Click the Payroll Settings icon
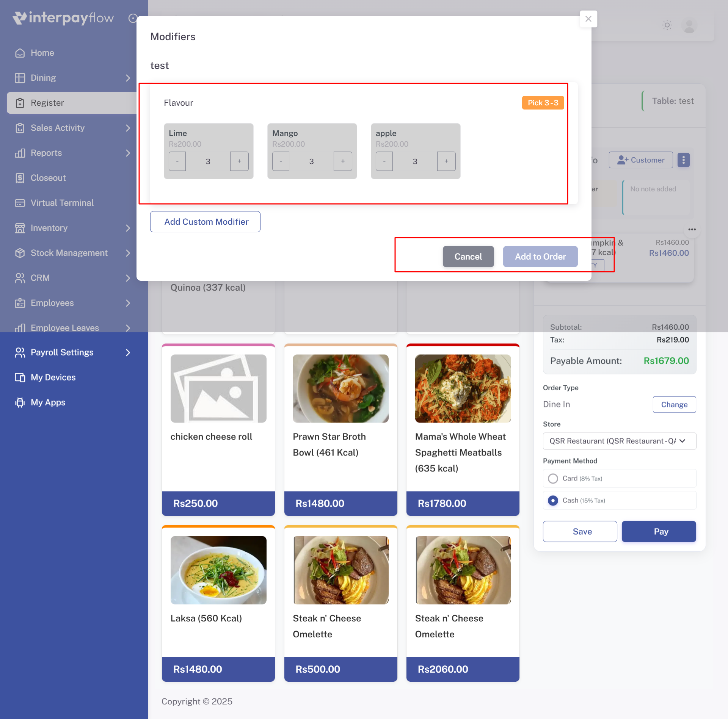Viewport: 728px width, 720px height. tap(20, 353)
